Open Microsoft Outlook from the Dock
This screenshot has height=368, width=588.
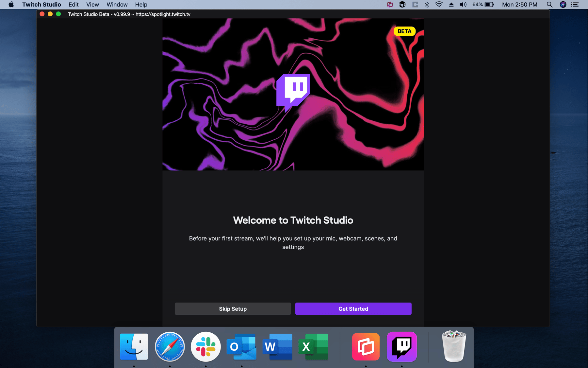[x=241, y=347]
